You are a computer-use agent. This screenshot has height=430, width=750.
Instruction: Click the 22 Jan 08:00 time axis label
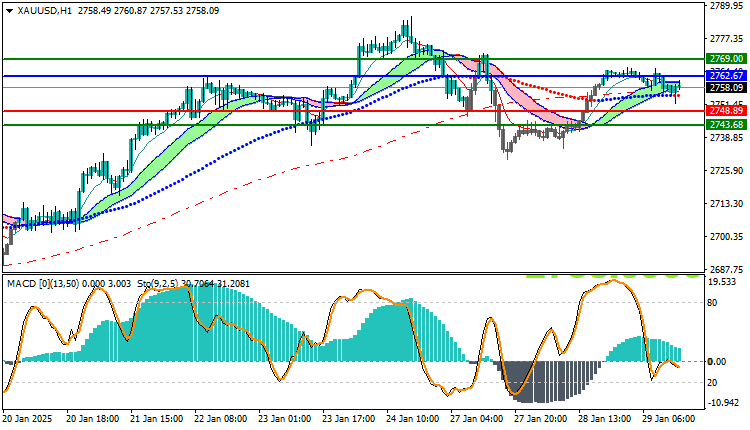point(221,419)
